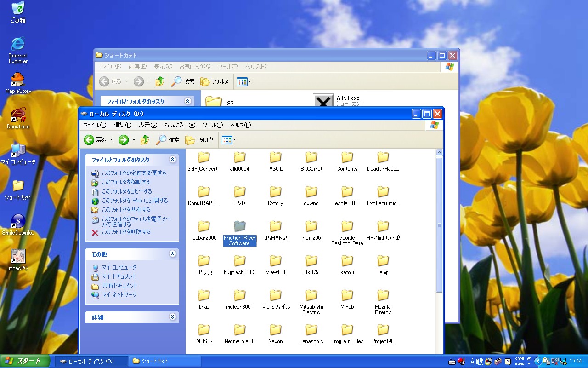Click the taskbar clock showing 17:44
Image resolution: width=588 pixels, height=368 pixels.
(576, 361)
